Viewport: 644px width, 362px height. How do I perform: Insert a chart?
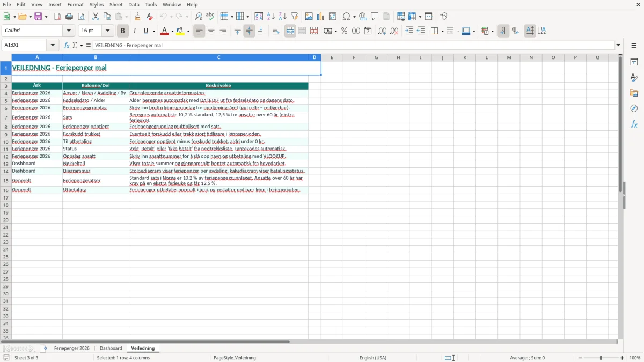[x=320, y=17]
